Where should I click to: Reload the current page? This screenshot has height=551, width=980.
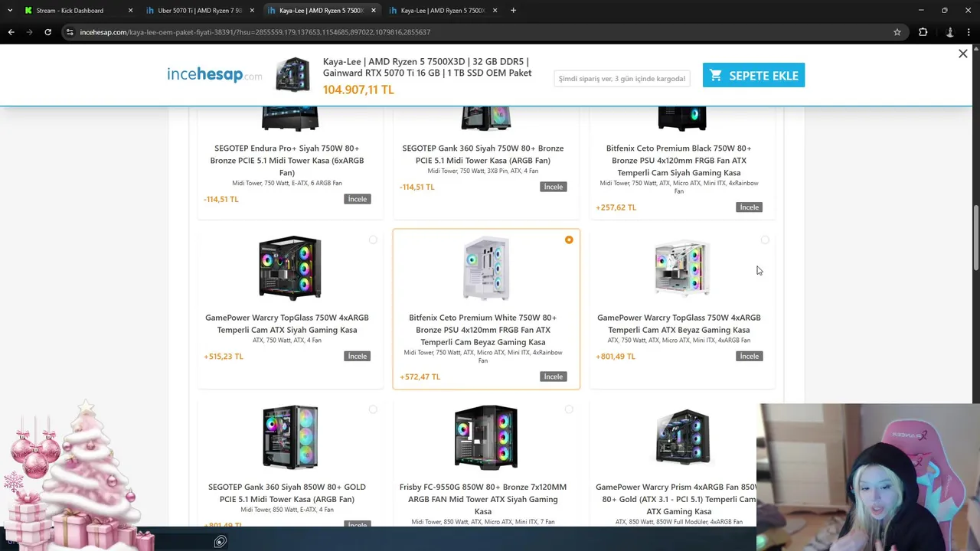[x=47, y=32]
